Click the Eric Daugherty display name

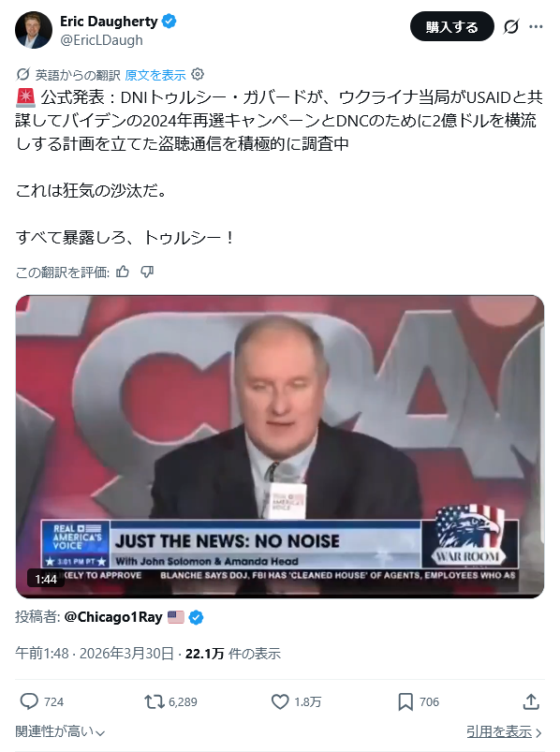(x=109, y=22)
